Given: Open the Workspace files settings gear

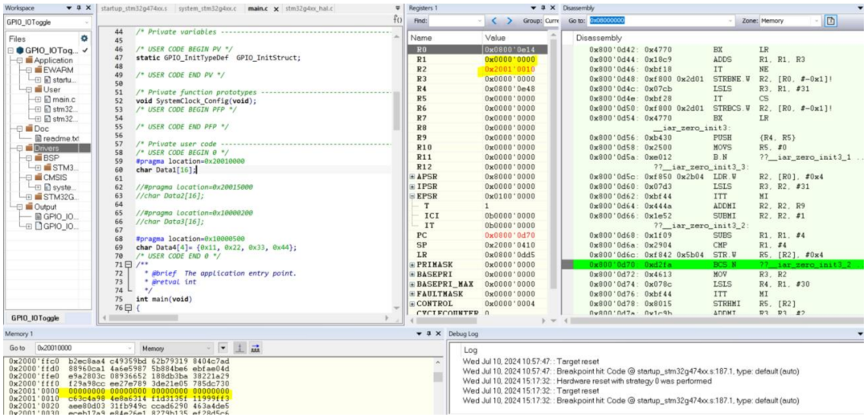Looking at the screenshot, I should (x=84, y=39).
